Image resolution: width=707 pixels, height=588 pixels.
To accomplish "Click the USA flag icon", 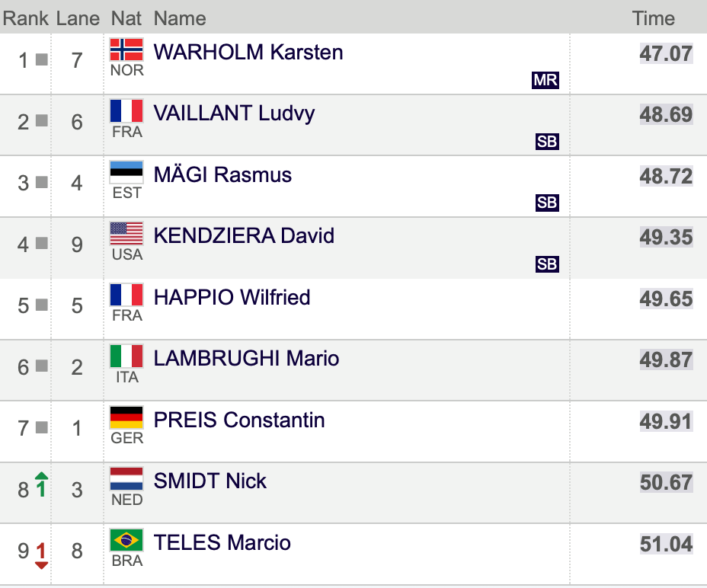I will [126, 234].
